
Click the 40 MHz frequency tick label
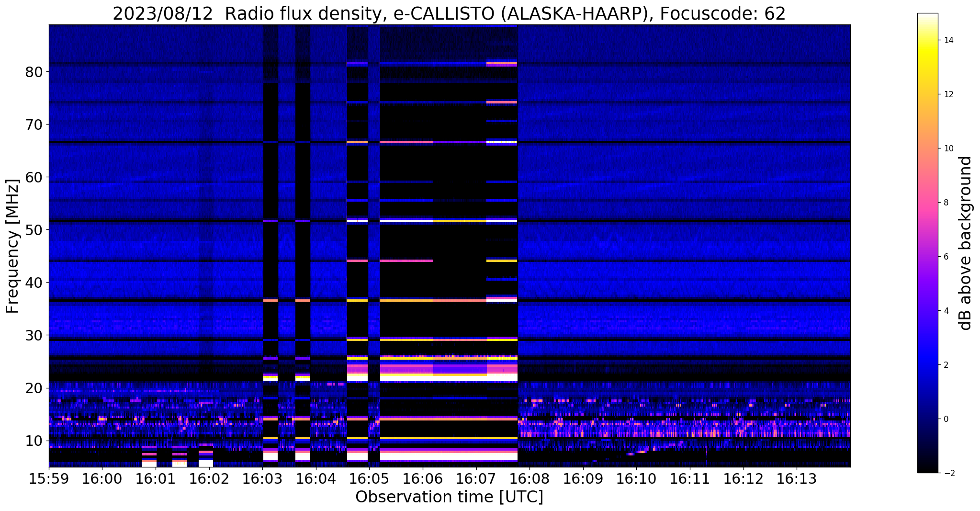34,283
